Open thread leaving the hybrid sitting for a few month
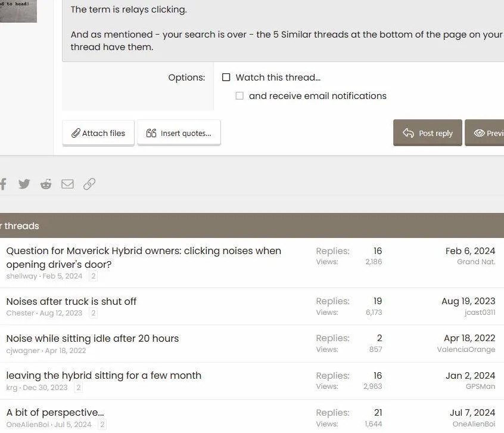 104,375
